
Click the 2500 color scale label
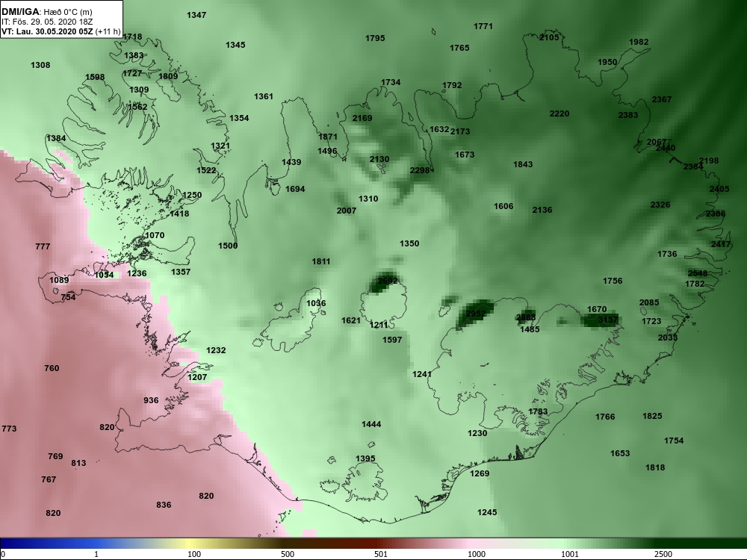pyautogui.click(x=663, y=555)
